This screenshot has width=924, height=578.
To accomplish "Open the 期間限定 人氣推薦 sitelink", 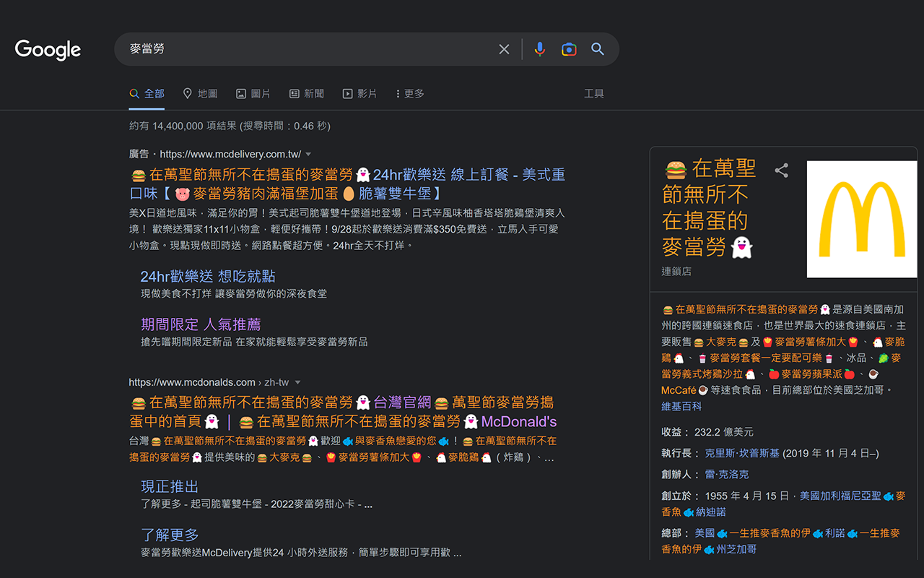I will tap(201, 325).
